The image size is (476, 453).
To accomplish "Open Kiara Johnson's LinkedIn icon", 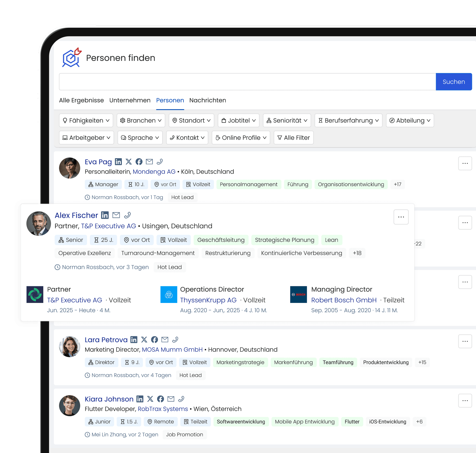I will click(x=140, y=399).
